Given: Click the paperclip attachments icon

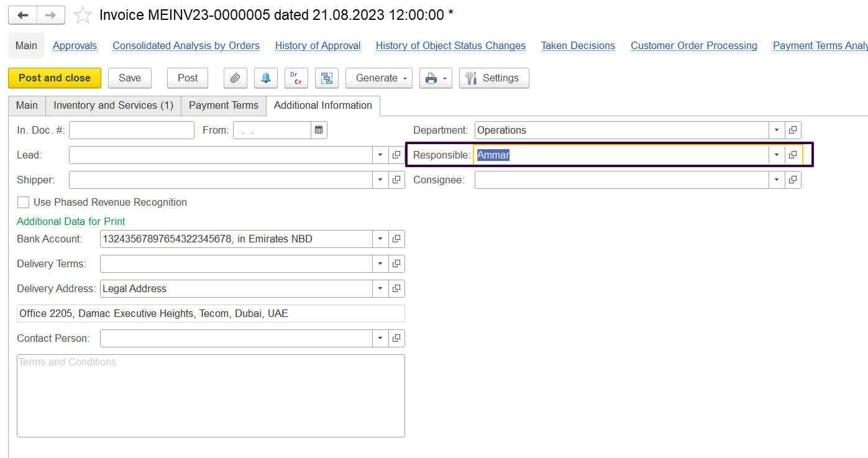Looking at the screenshot, I should click(x=235, y=78).
